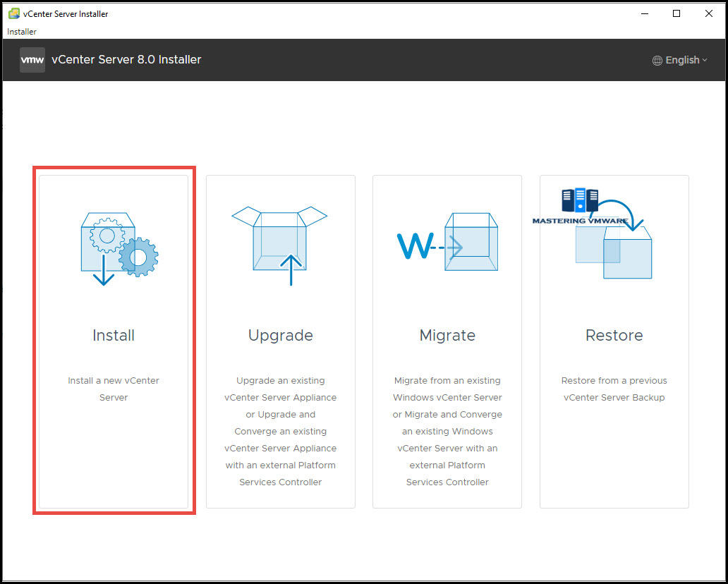728x584 pixels.
Task: Click the globe language icon
Action: click(x=657, y=61)
